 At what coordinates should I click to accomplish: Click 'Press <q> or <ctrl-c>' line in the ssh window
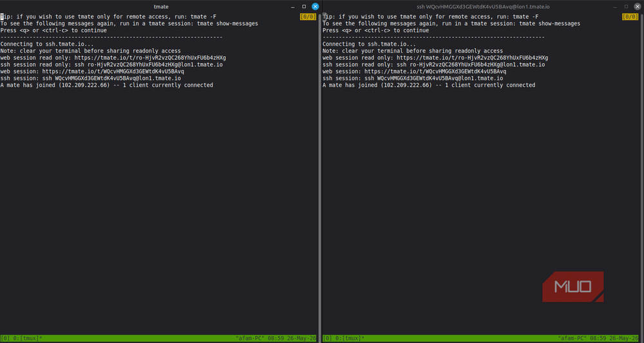pos(376,30)
